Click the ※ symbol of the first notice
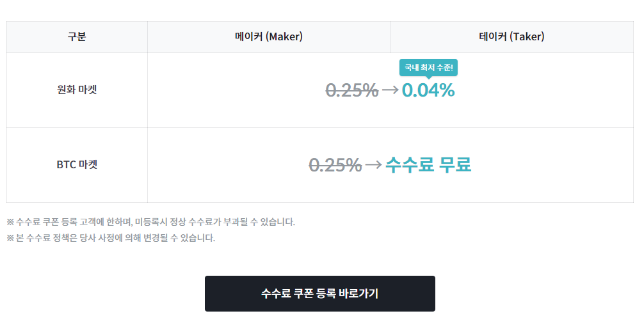Screen dimensions: 644x325 [x=10, y=223]
